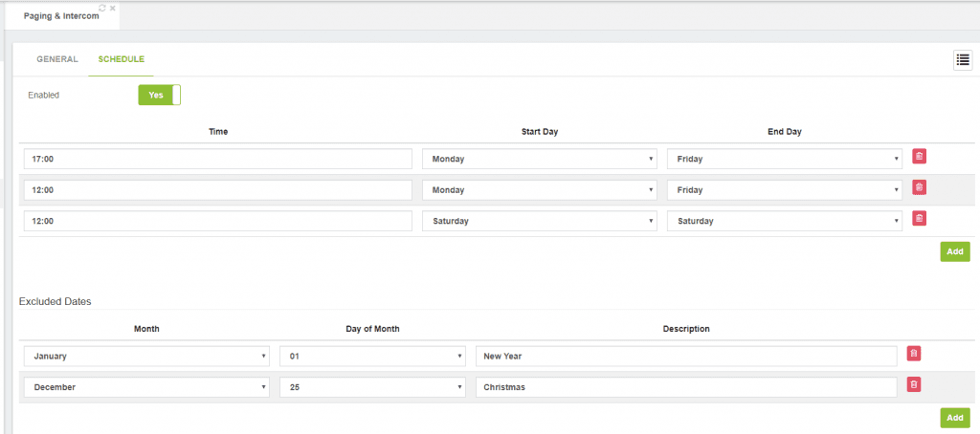Open the list view icon

pos(963,60)
